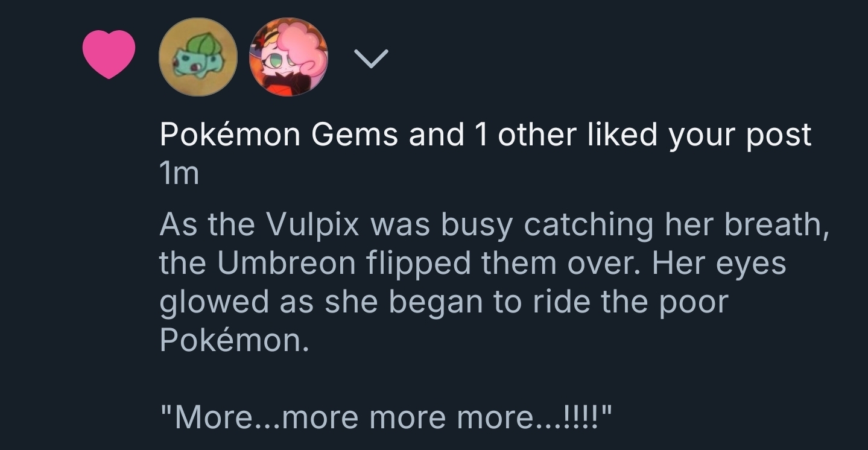Select the notification header line

coord(485,134)
